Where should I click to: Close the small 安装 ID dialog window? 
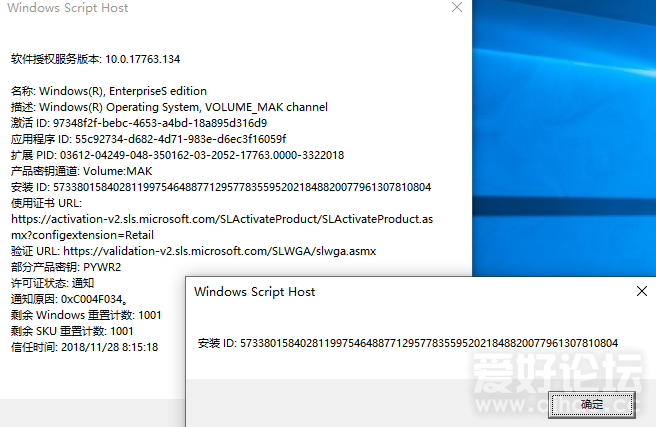(641, 291)
